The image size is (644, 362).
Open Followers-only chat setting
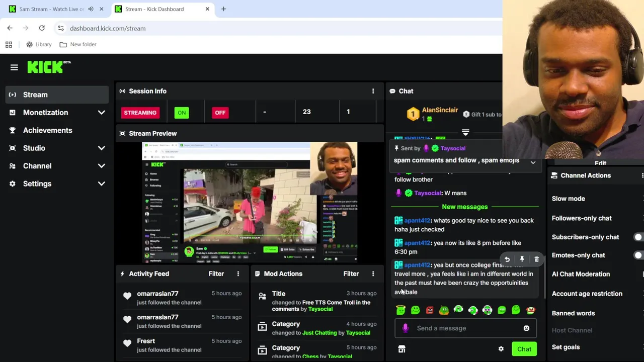pyautogui.click(x=582, y=218)
